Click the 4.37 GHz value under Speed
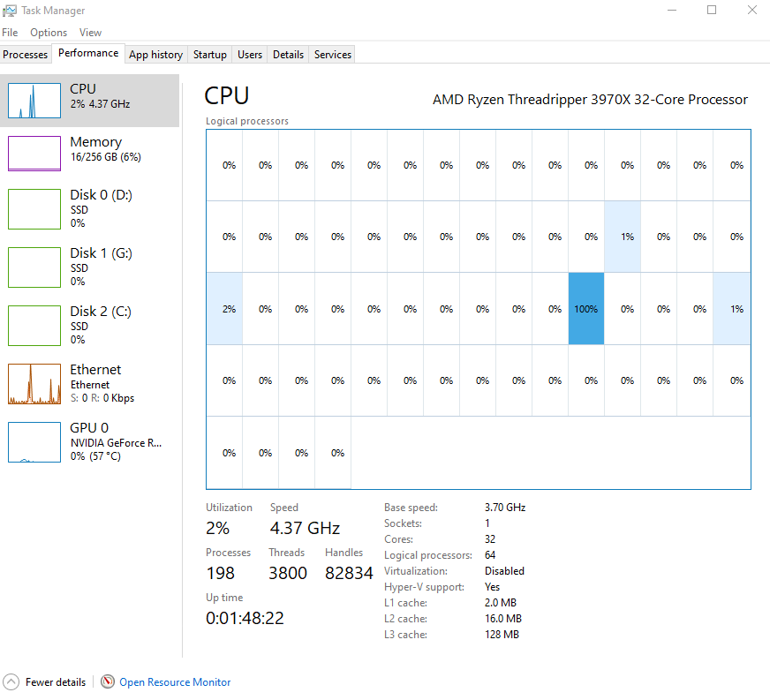 tap(305, 528)
